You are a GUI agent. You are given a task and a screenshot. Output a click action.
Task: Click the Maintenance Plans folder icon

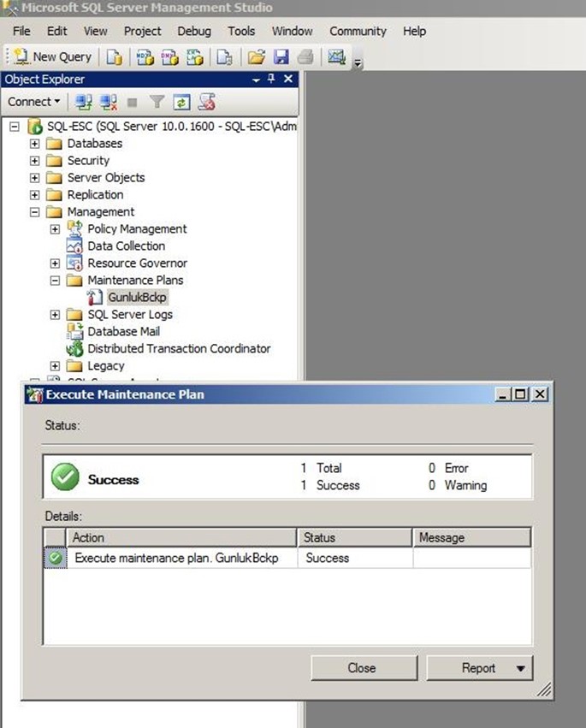74,281
